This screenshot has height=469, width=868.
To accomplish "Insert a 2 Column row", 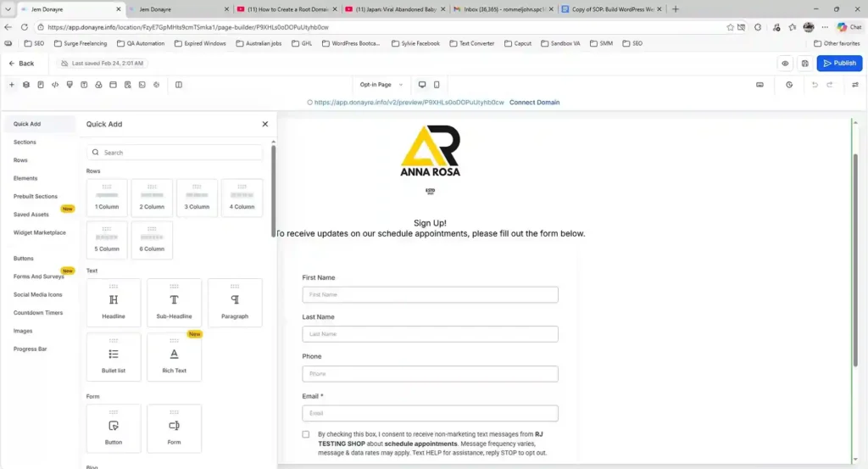I will (152, 198).
